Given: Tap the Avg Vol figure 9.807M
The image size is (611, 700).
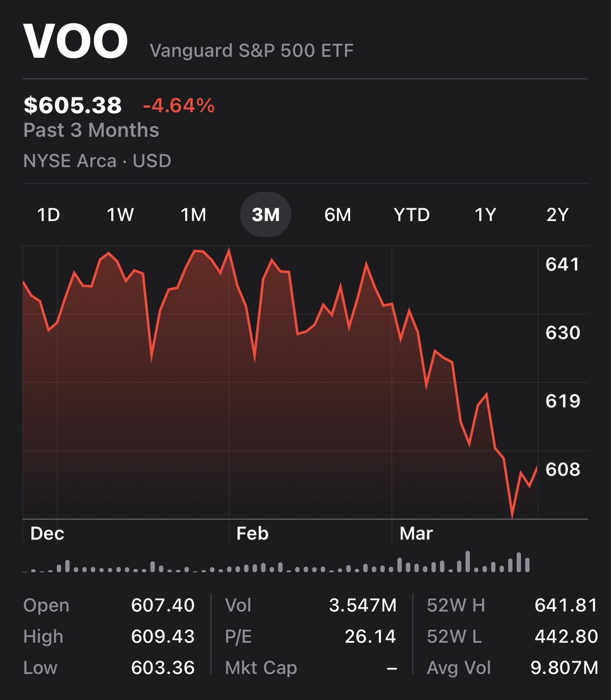Looking at the screenshot, I should point(564,668).
